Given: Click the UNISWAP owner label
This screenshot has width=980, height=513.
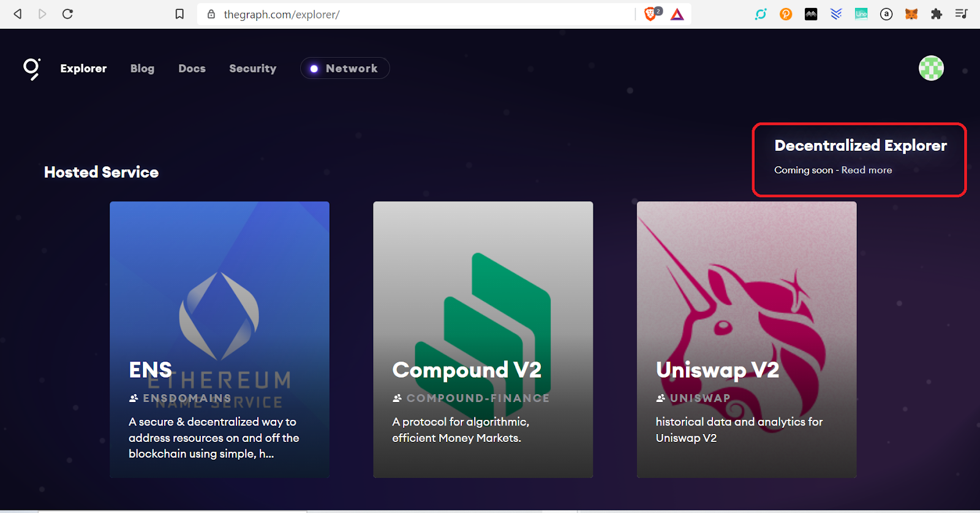Looking at the screenshot, I should coord(700,398).
